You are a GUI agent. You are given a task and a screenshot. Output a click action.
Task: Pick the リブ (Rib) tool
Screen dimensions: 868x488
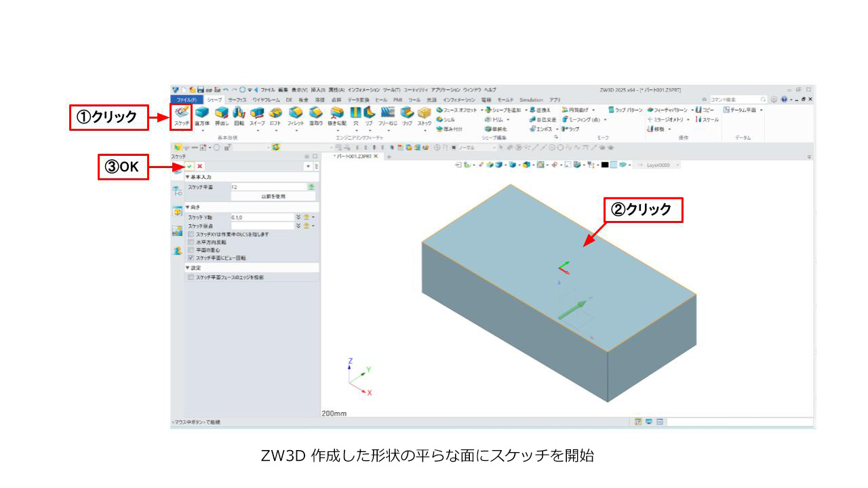coord(369,117)
